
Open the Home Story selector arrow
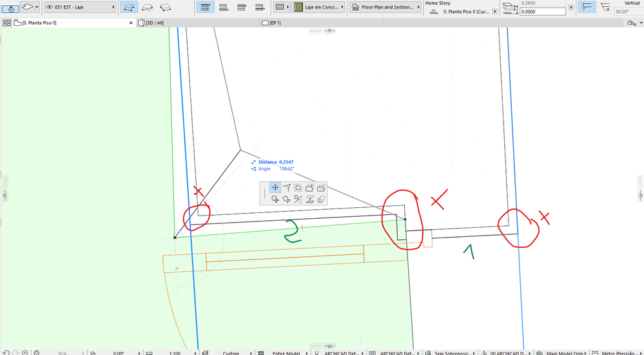pyautogui.click(x=494, y=12)
